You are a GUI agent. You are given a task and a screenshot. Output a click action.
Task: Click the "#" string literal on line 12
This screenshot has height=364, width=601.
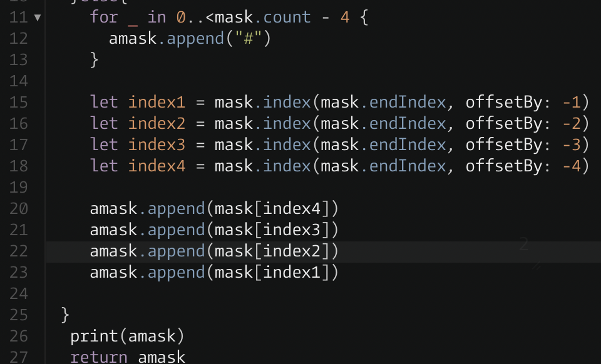tap(248, 39)
